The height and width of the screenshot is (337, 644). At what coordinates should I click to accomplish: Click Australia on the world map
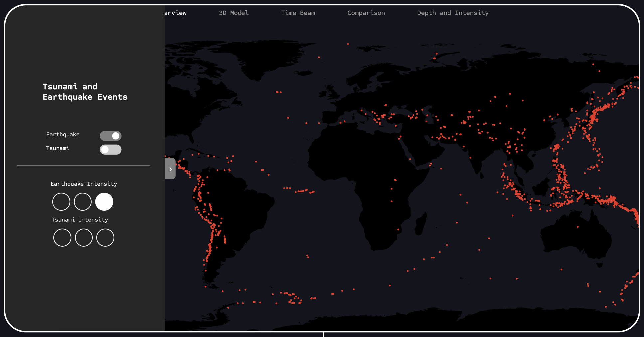[575, 236]
